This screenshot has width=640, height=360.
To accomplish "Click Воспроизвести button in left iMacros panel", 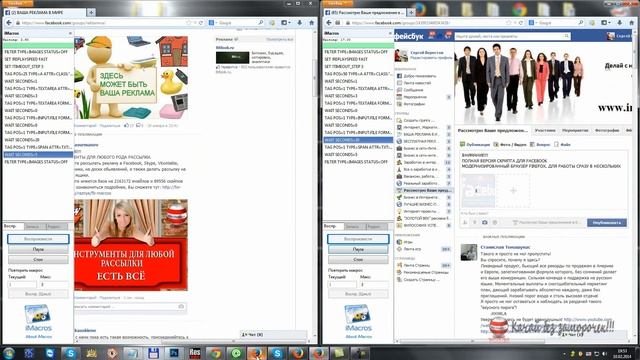I will 38,239.
